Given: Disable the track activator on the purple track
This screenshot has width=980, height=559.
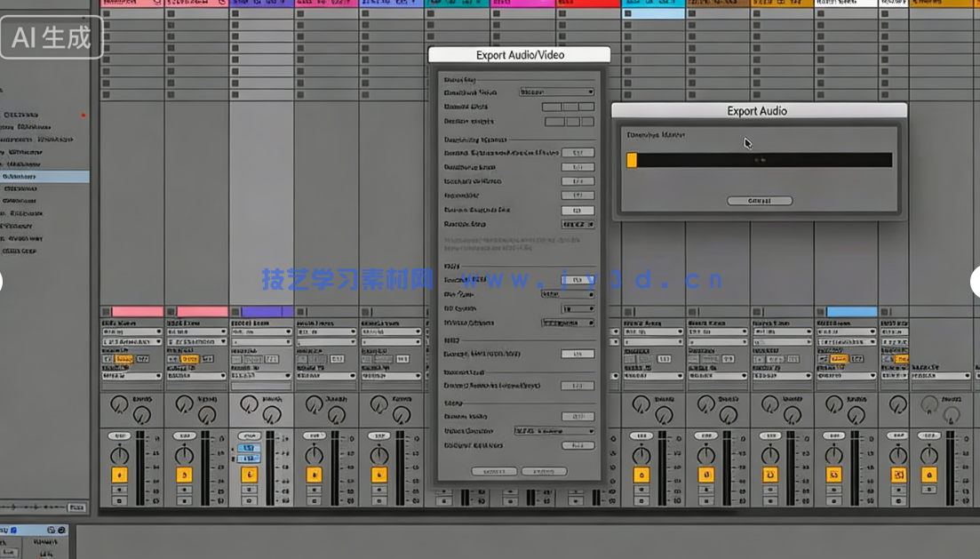Looking at the screenshot, I should pos(249,475).
